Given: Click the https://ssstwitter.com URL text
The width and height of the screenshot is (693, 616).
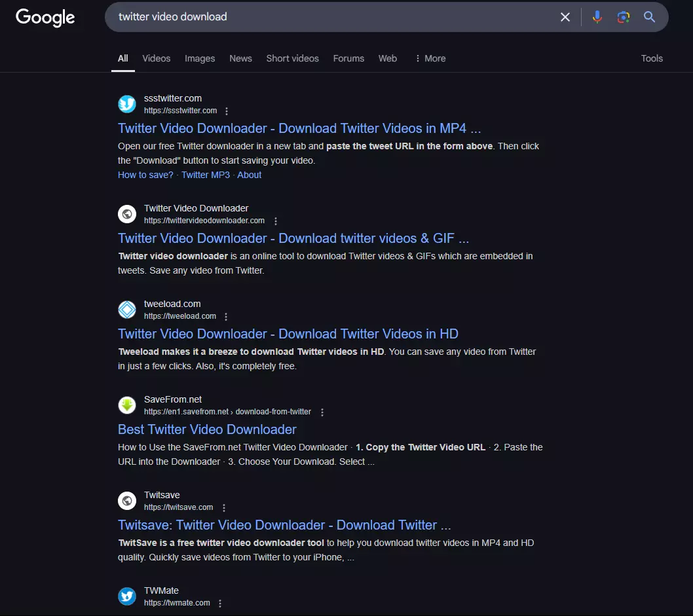Looking at the screenshot, I should pyautogui.click(x=180, y=111).
